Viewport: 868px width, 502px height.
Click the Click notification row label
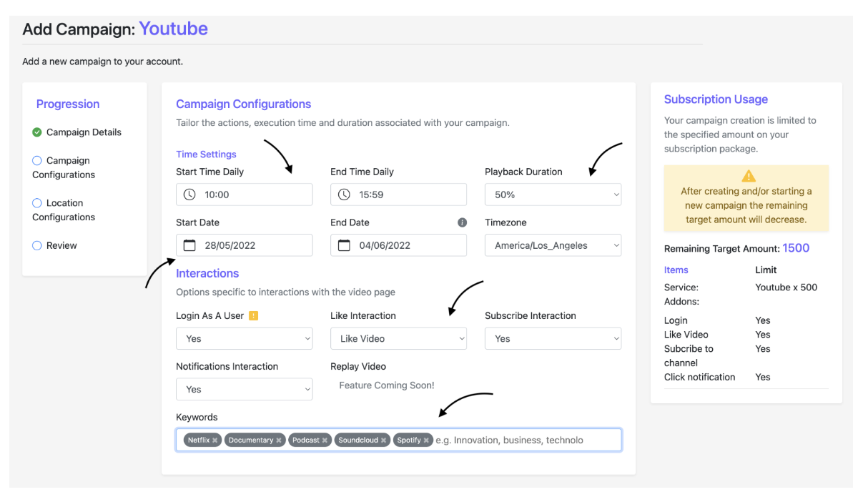[699, 377]
